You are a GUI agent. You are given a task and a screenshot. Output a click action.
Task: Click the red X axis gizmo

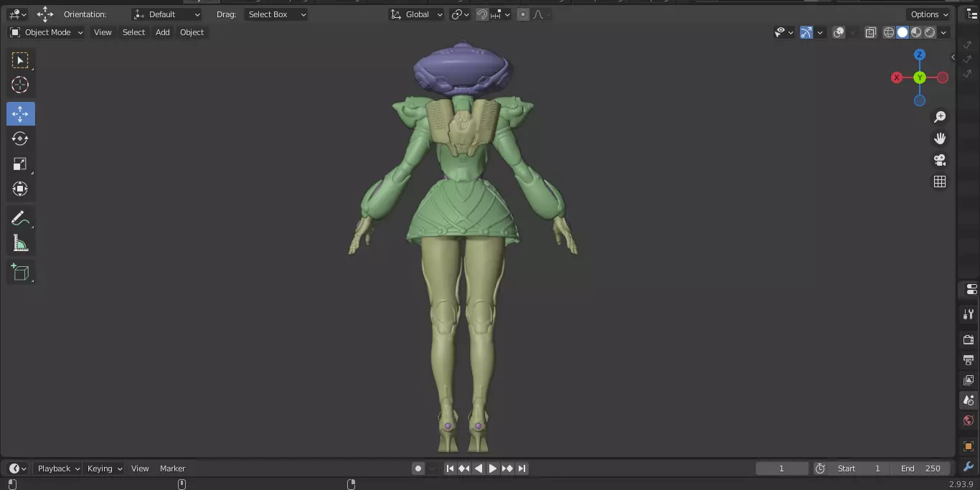897,77
